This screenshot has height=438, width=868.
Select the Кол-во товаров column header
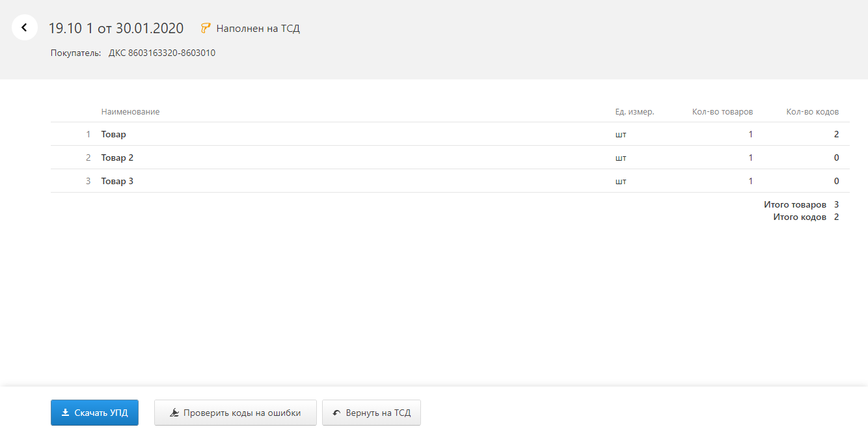722,112
